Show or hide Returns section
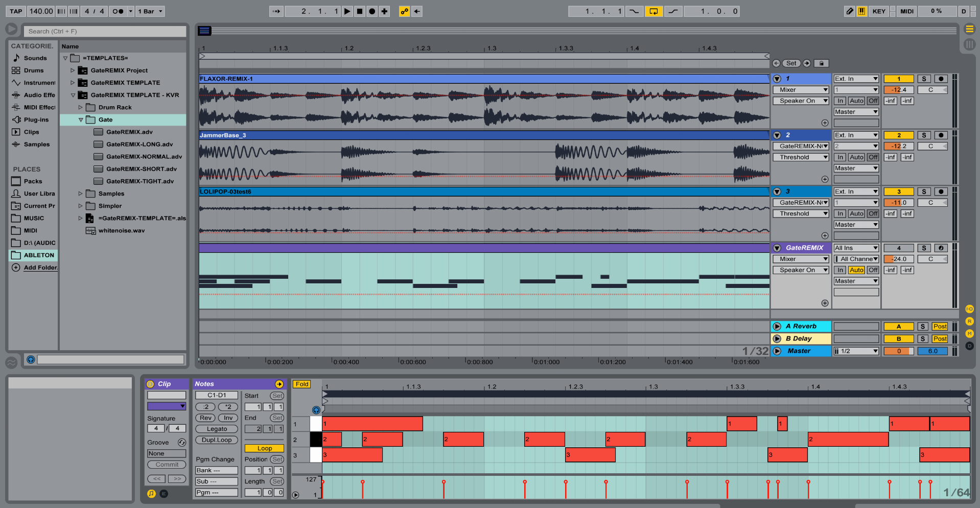Image resolution: width=980 pixels, height=508 pixels. (x=969, y=321)
